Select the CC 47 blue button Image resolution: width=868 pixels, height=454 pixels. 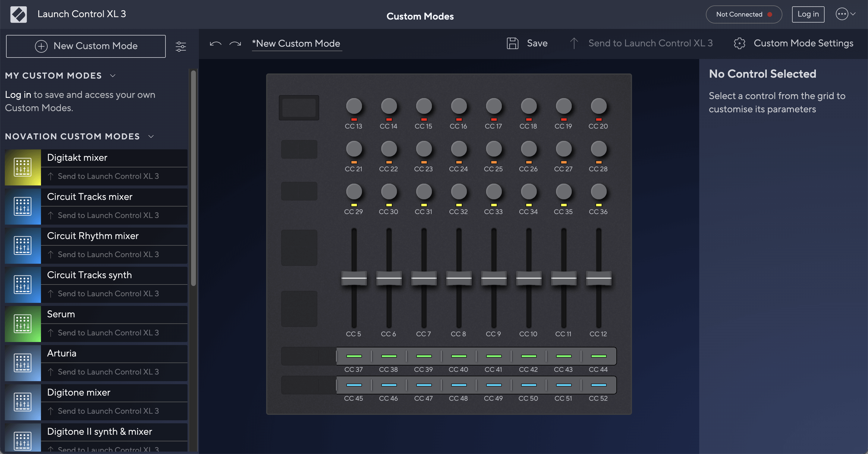tap(423, 385)
